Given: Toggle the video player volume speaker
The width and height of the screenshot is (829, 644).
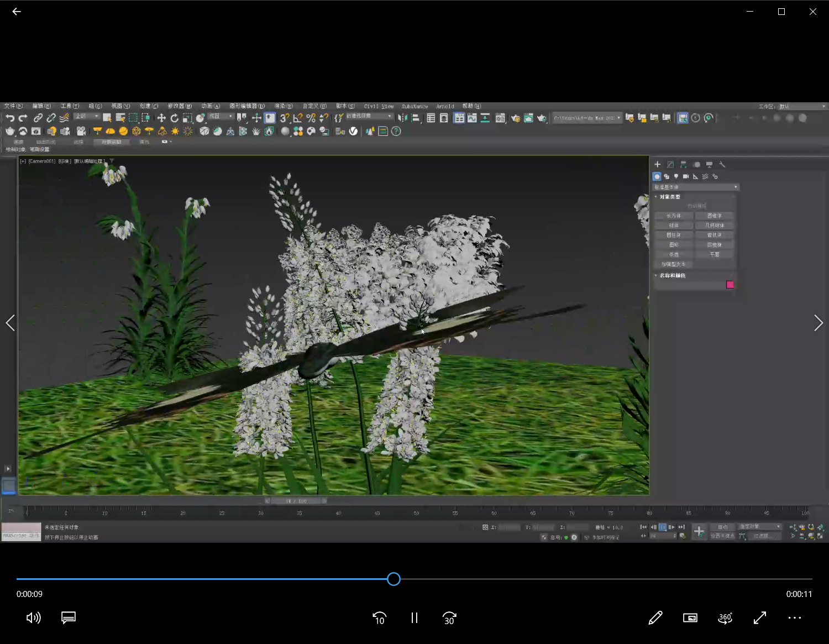Looking at the screenshot, I should pyautogui.click(x=33, y=618).
